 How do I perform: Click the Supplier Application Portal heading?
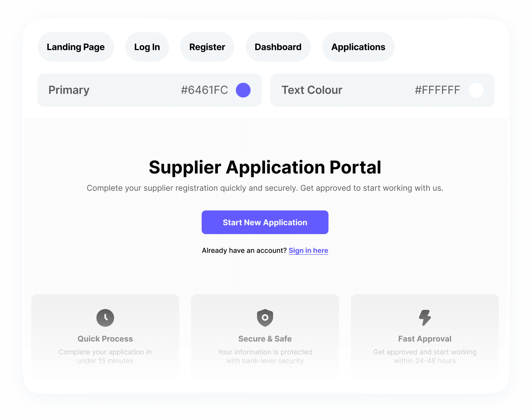(265, 167)
